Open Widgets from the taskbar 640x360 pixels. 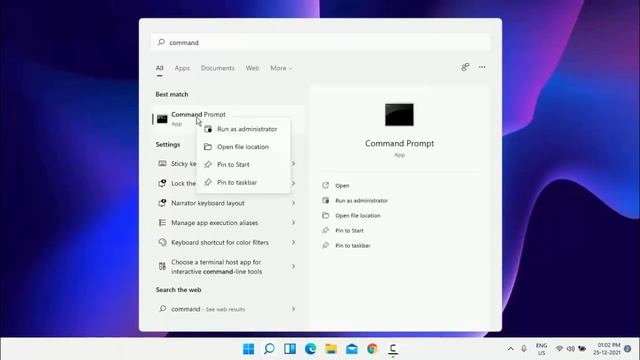tap(290, 349)
